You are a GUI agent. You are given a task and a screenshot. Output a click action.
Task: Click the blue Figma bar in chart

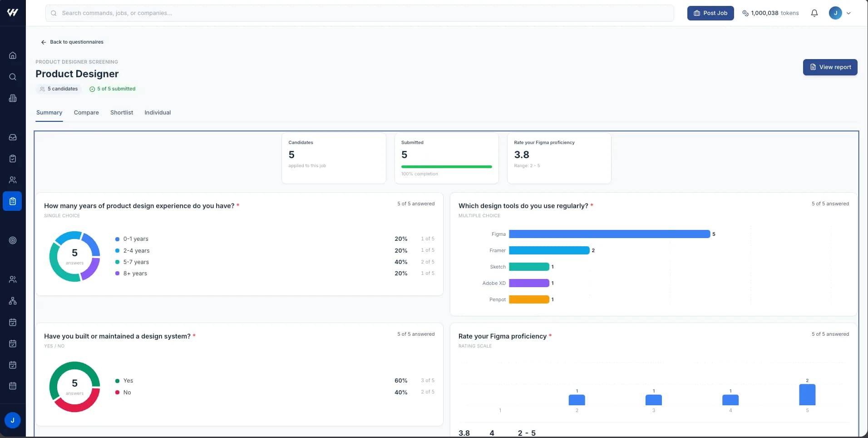[609, 234]
